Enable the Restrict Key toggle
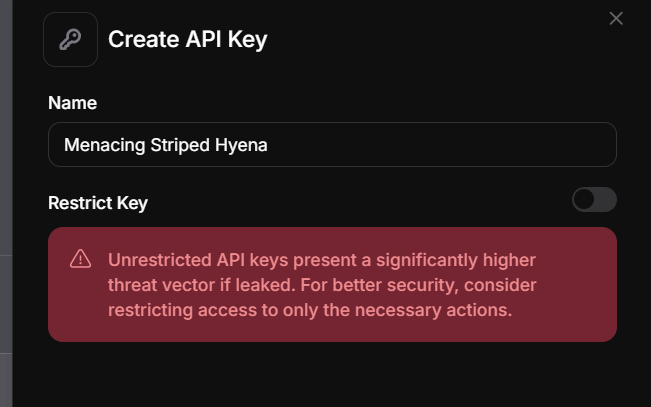This screenshot has height=407, width=651. point(594,200)
